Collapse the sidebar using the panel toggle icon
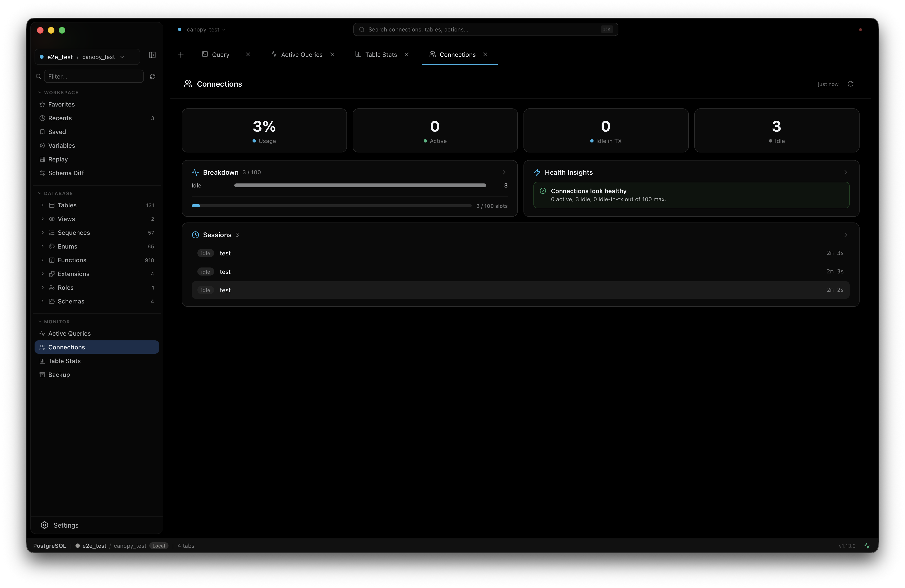The image size is (905, 588). coord(152,55)
